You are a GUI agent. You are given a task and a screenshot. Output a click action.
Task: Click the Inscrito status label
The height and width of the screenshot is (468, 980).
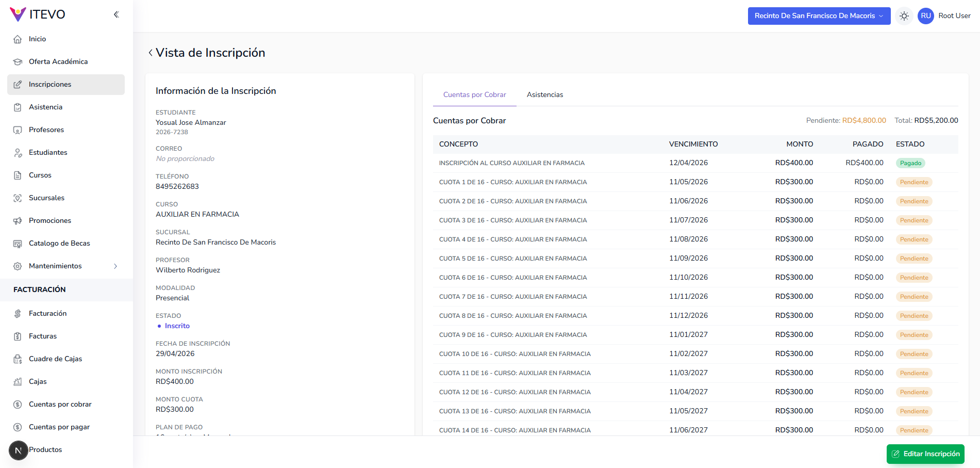pyautogui.click(x=177, y=326)
